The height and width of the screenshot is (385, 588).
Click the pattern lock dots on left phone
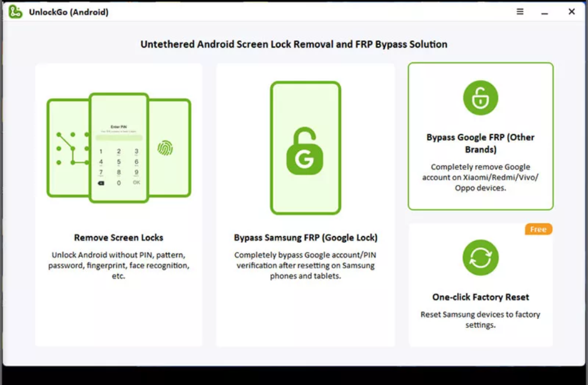click(x=73, y=148)
